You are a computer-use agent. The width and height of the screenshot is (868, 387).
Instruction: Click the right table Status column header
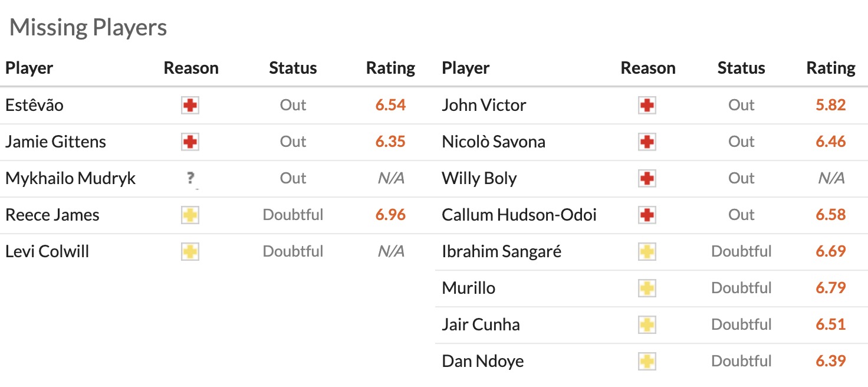[x=741, y=68]
